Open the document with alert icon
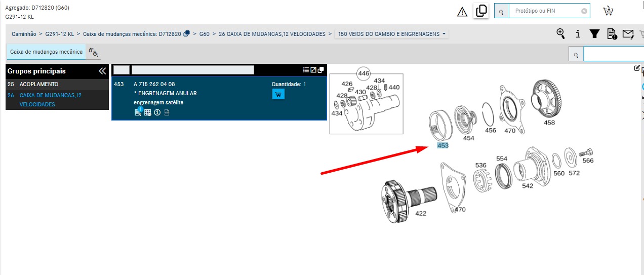This screenshot has width=644, height=275. [612, 34]
